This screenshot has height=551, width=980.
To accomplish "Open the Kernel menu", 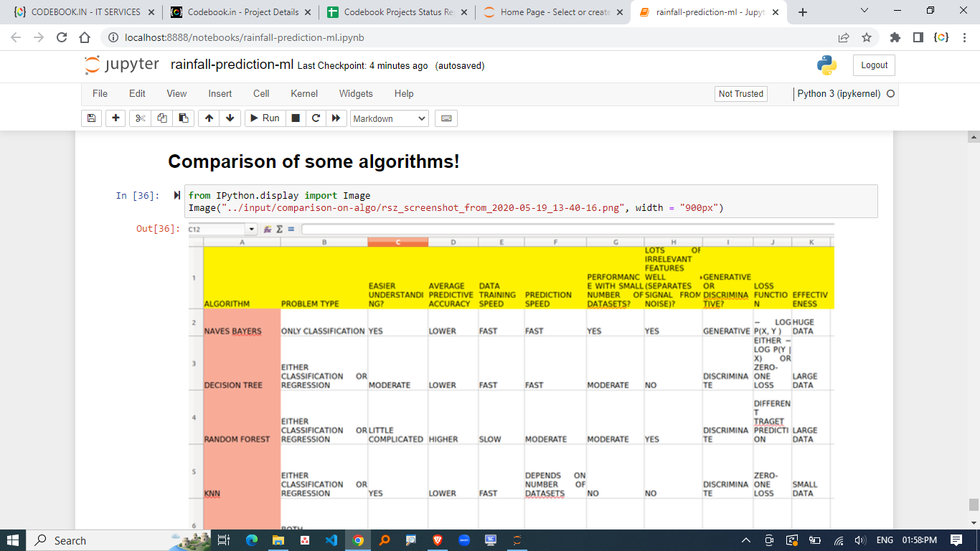I will coord(304,93).
